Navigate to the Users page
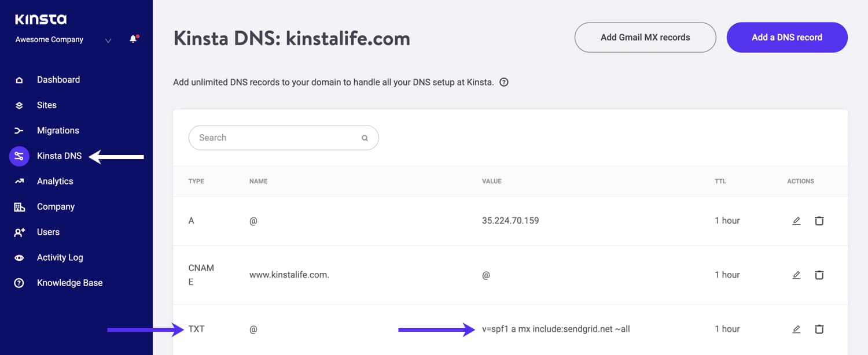868x355 pixels. pos(48,232)
